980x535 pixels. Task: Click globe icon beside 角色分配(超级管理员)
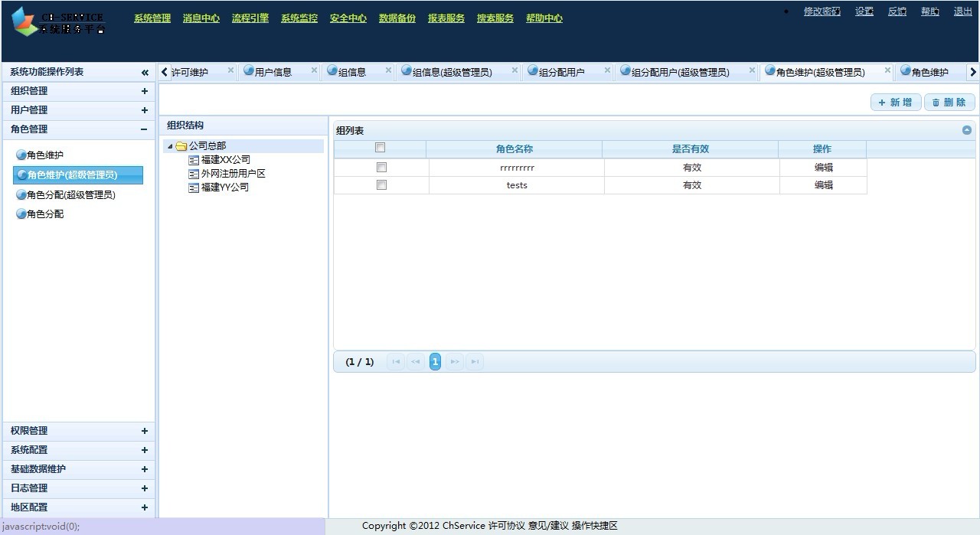point(21,195)
